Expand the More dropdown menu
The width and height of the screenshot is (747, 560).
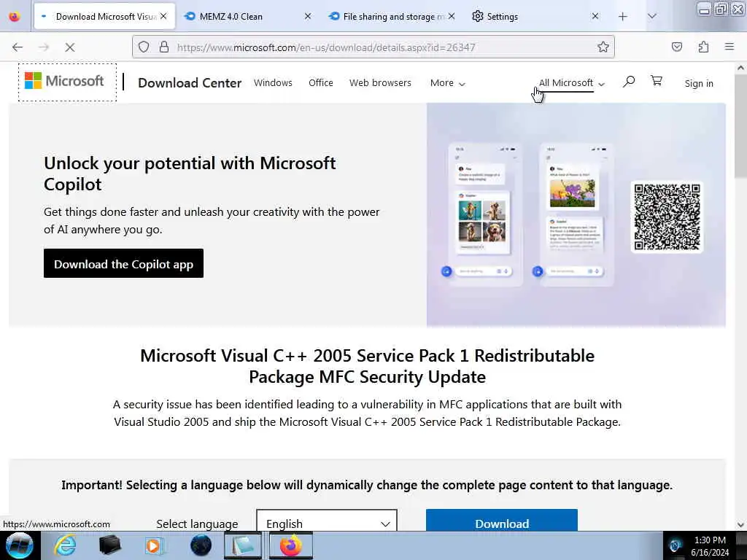tap(447, 83)
